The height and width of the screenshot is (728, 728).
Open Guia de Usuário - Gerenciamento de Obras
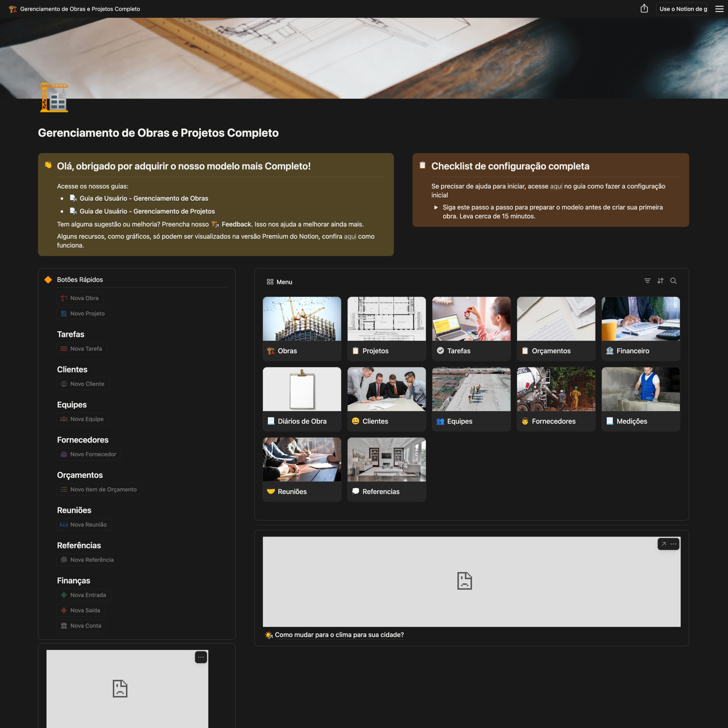pos(144,198)
